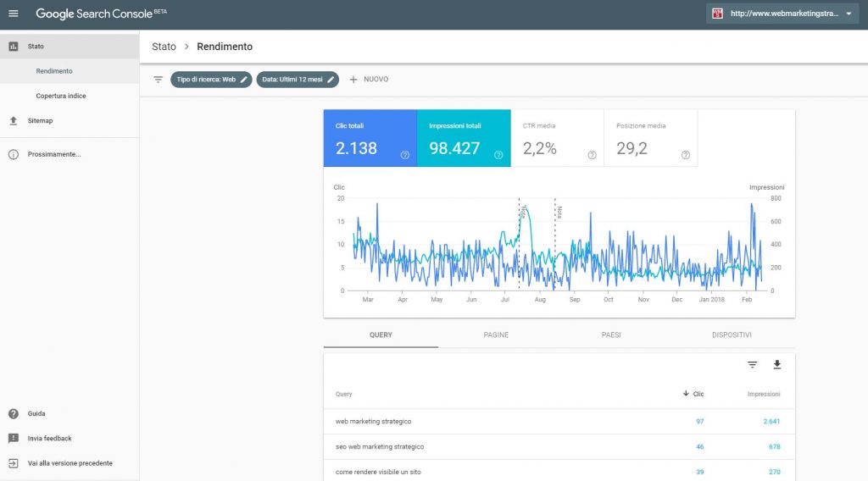The width and height of the screenshot is (868, 481).
Task: Enable the CTR media metric card
Action: pyautogui.click(x=556, y=138)
